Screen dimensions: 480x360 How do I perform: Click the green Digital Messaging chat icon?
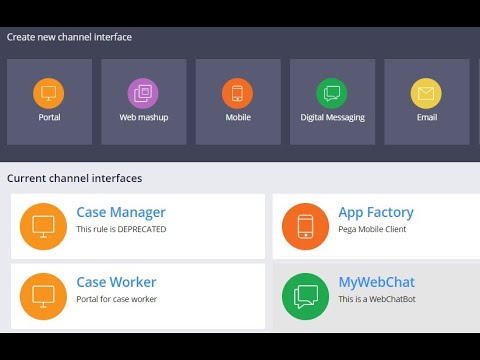(332, 93)
